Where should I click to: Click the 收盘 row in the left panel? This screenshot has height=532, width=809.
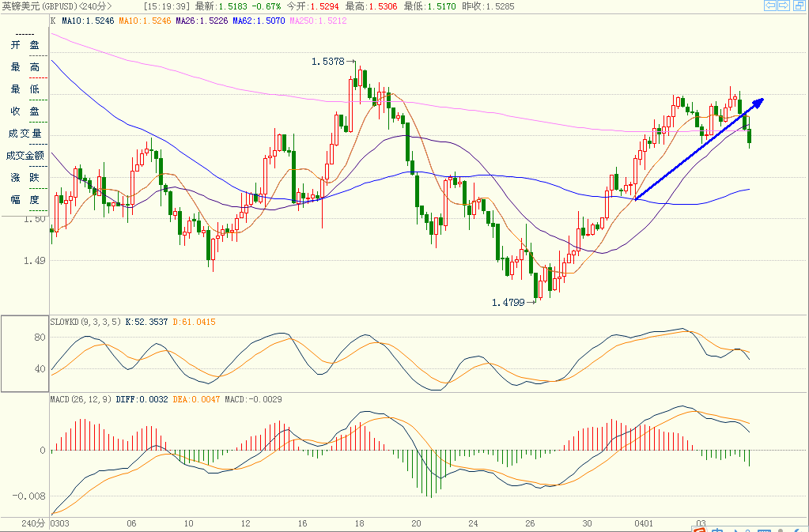pos(25,112)
